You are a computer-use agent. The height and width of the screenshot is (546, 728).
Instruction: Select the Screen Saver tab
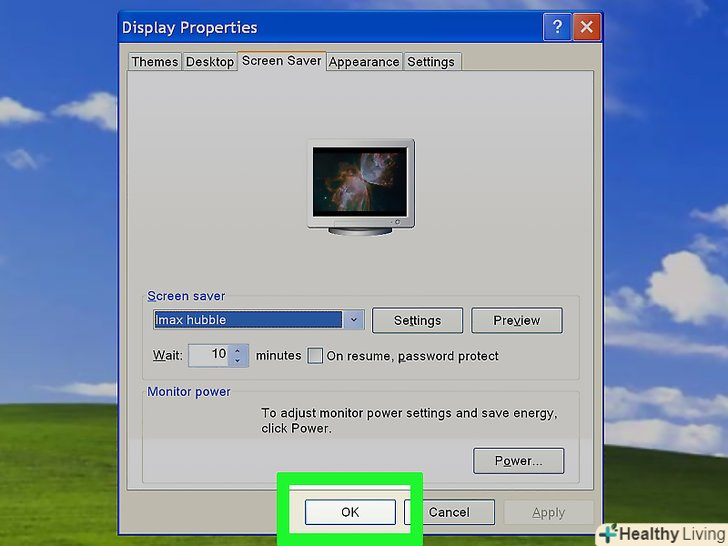281,61
